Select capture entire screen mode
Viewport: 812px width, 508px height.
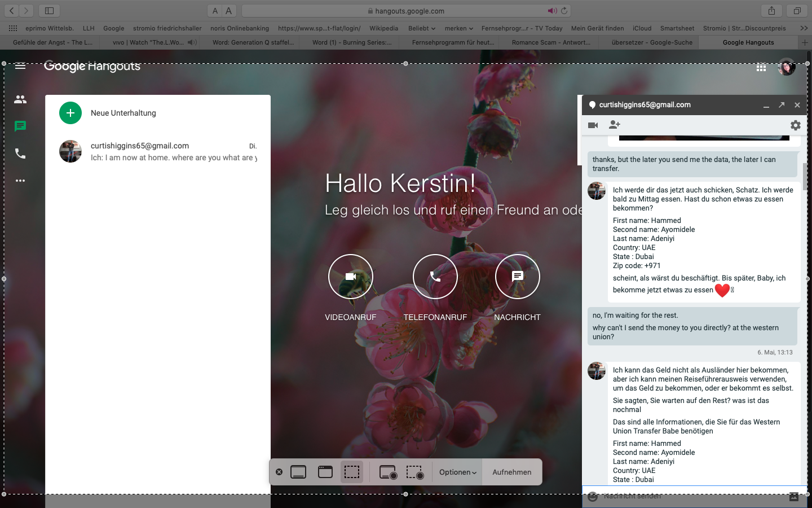click(298, 472)
